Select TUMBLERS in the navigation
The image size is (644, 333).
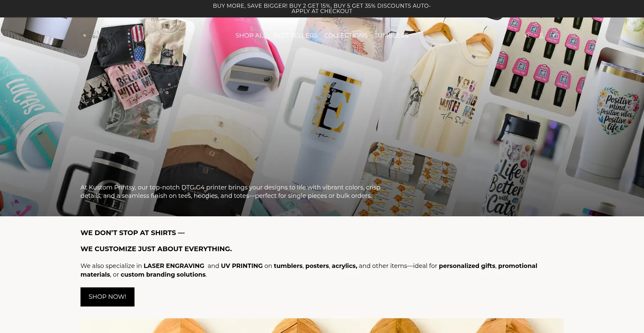point(391,36)
